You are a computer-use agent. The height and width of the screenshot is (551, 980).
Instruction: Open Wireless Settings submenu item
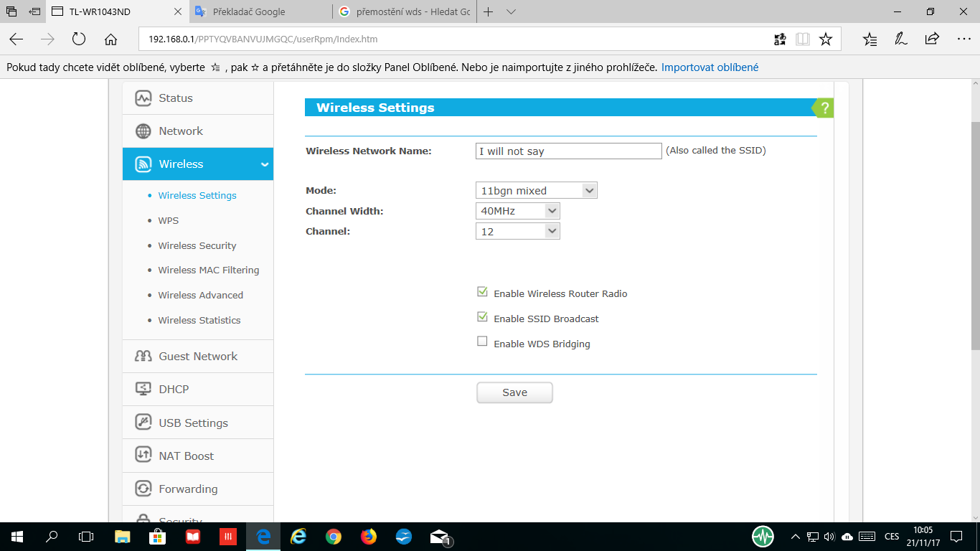pos(197,195)
